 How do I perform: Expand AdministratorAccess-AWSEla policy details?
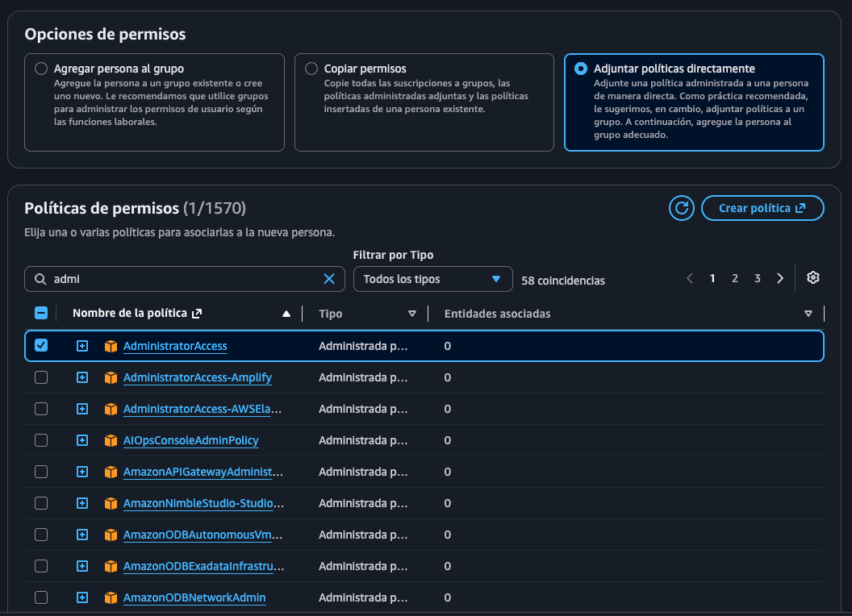click(82, 409)
